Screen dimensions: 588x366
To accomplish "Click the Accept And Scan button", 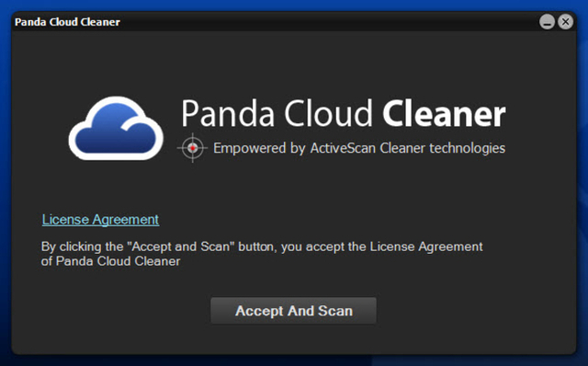I will 293,311.
